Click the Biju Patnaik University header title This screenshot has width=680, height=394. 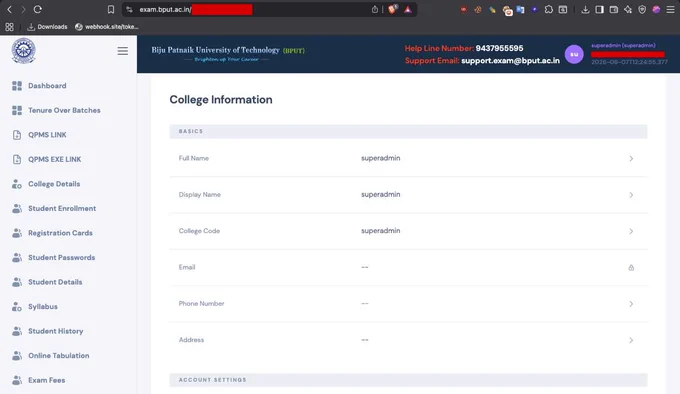(228, 50)
